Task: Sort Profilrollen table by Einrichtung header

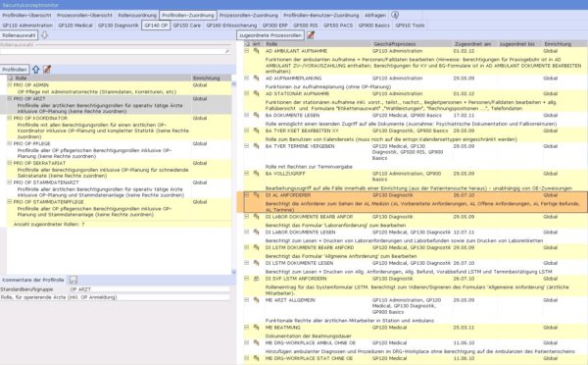Action: coord(211,78)
